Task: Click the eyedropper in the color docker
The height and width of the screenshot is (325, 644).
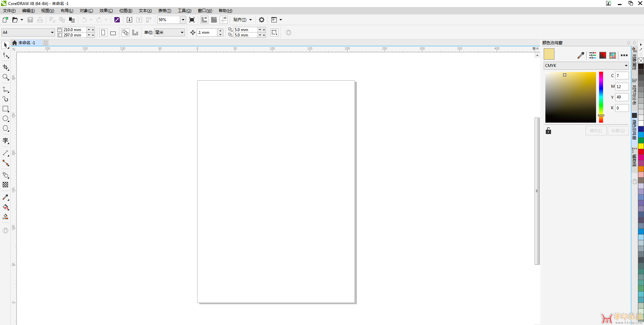Action: 581,55
